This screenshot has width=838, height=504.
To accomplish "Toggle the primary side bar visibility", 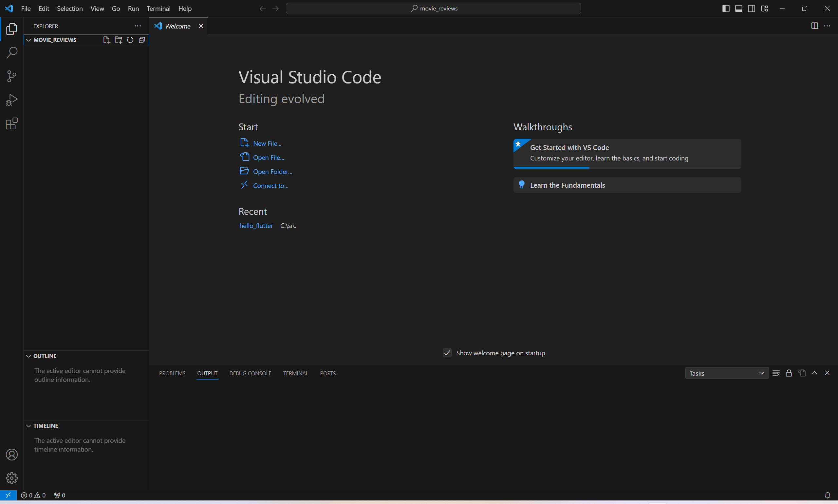I will click(x=726, y=9).
